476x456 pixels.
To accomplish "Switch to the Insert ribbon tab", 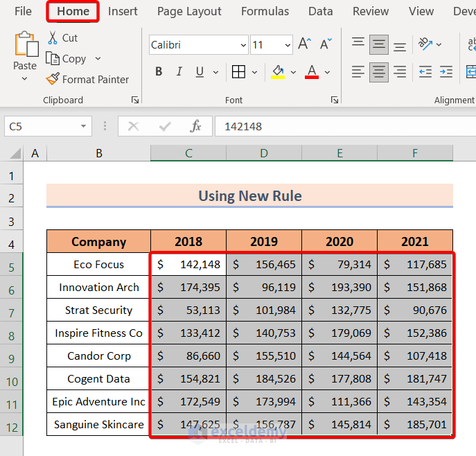I will coord(123,11).
